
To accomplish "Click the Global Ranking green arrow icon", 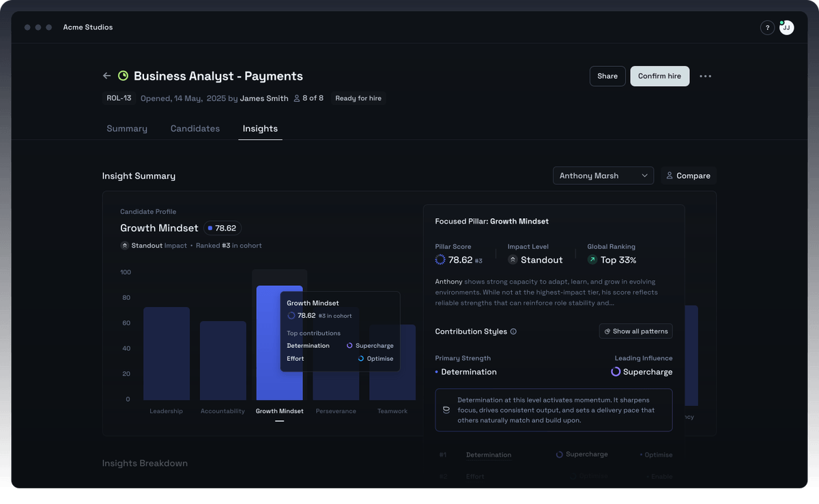I will click(x=592, y=260).
